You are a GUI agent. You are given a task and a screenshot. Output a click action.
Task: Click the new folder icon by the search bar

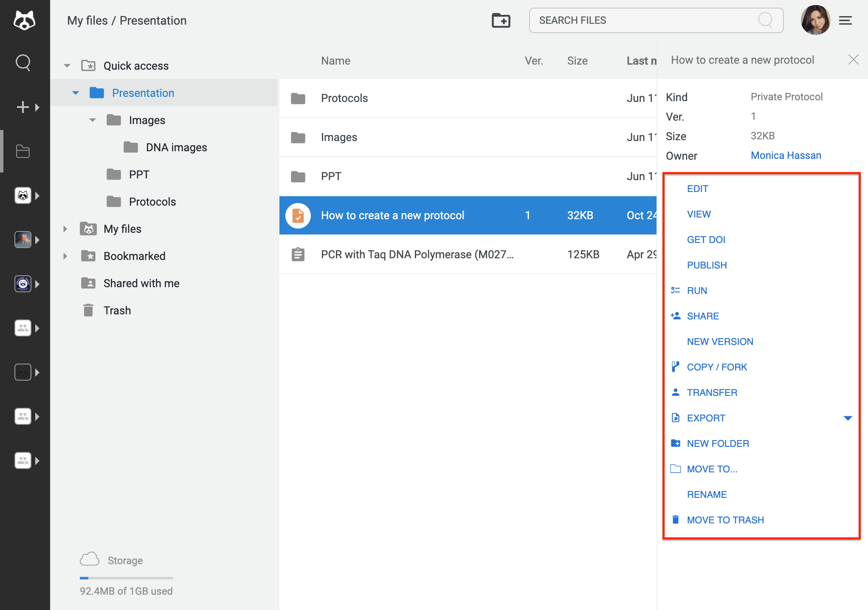click(x=501, y=20)
